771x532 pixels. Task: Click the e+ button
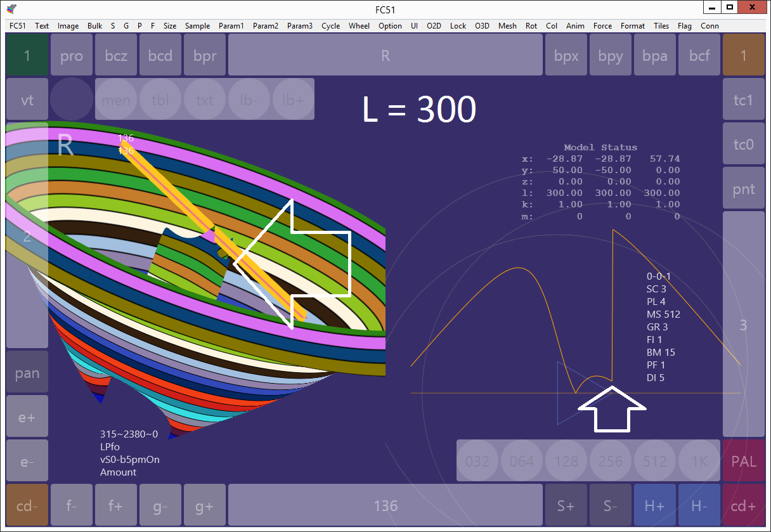tap(27, 417)
